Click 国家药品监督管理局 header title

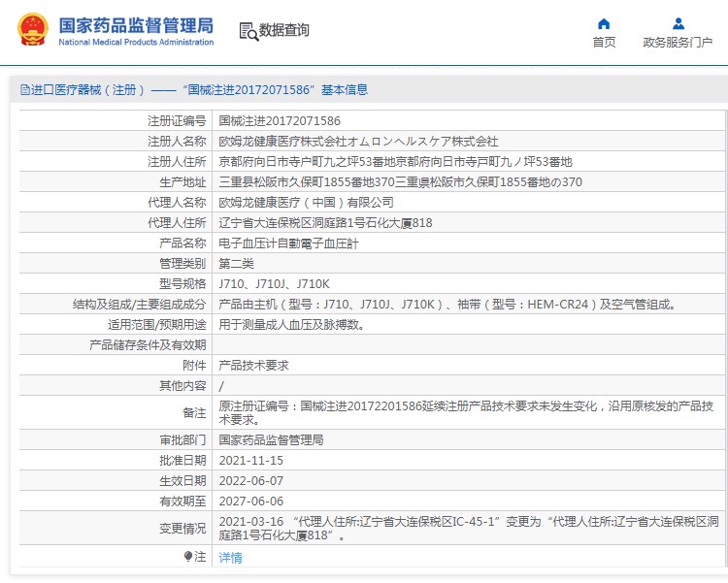pyautogui.click(x=136, y=25)
